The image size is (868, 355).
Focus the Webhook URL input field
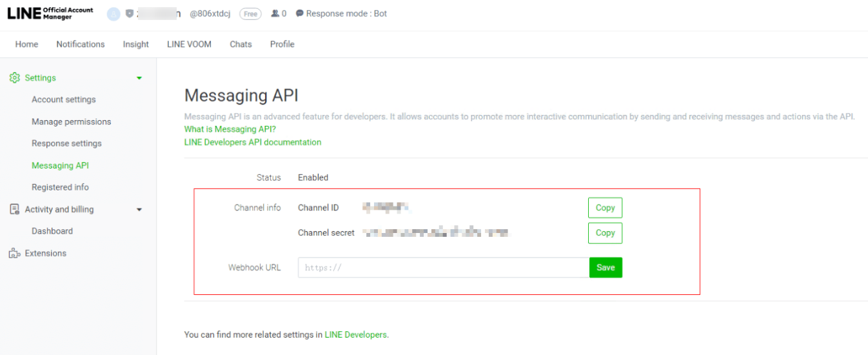[444, 268]
